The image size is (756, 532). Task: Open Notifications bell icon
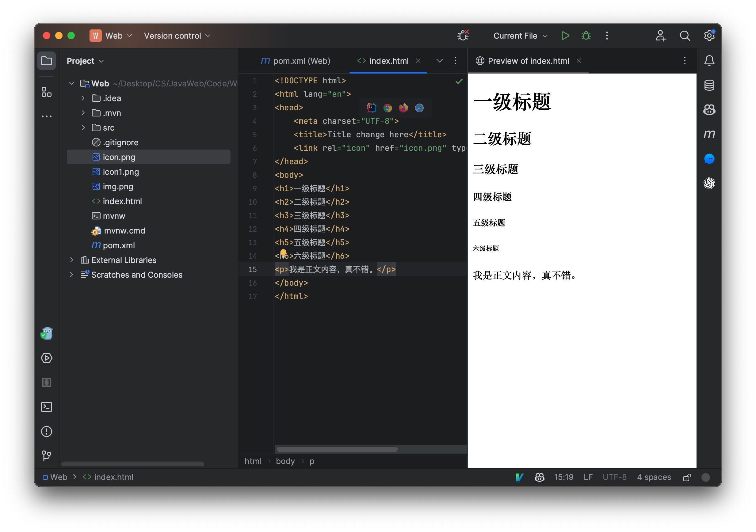(709, 61)
